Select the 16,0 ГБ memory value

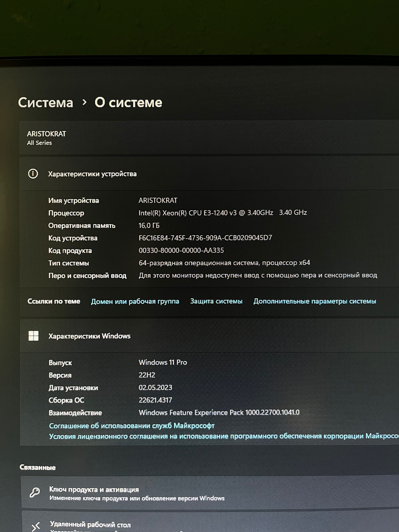pyautogui.click(x=149, y=225)
